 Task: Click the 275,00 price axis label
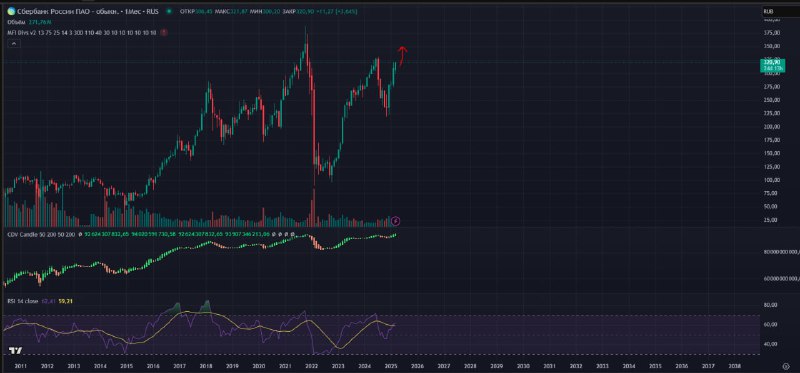coord(772,86)
